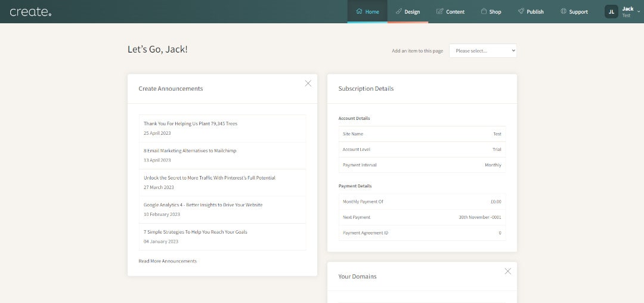The image size is (644, 303).
Task: Open the 79,345 Trees announcement
Action: point(222,128)
